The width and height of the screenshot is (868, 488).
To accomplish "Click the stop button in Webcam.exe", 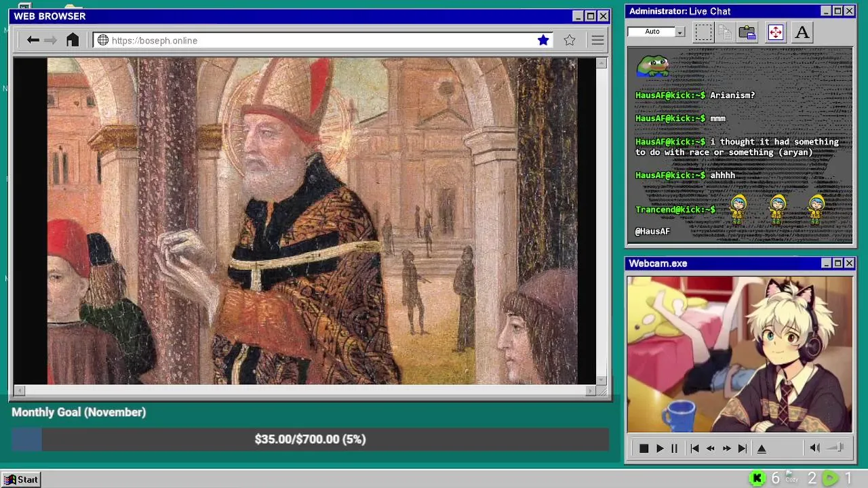I will [x=644, y=448].
